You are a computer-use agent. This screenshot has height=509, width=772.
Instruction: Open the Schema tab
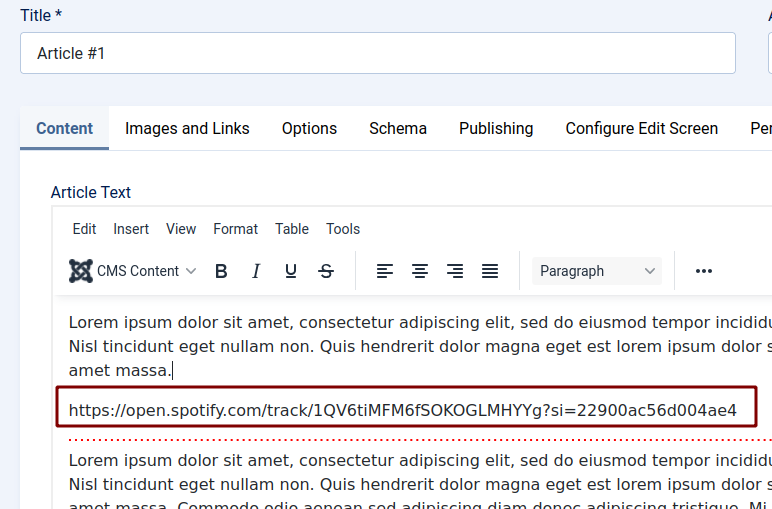398,128
